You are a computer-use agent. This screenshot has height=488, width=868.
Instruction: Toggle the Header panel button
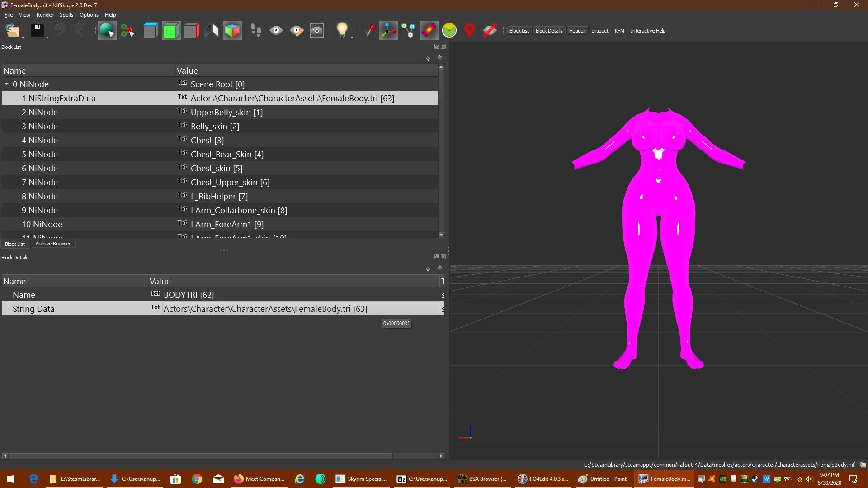tap(577, 31)
